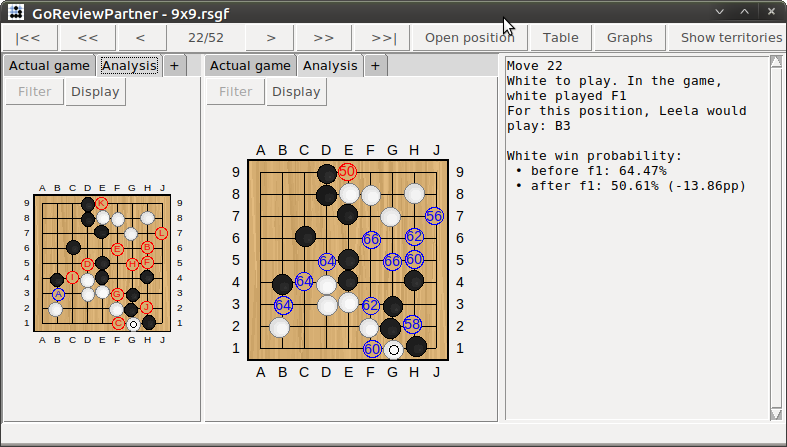This screenshot has width=787, height=447.
Task: Add a new tab in left panel
Action: (174, 66)
